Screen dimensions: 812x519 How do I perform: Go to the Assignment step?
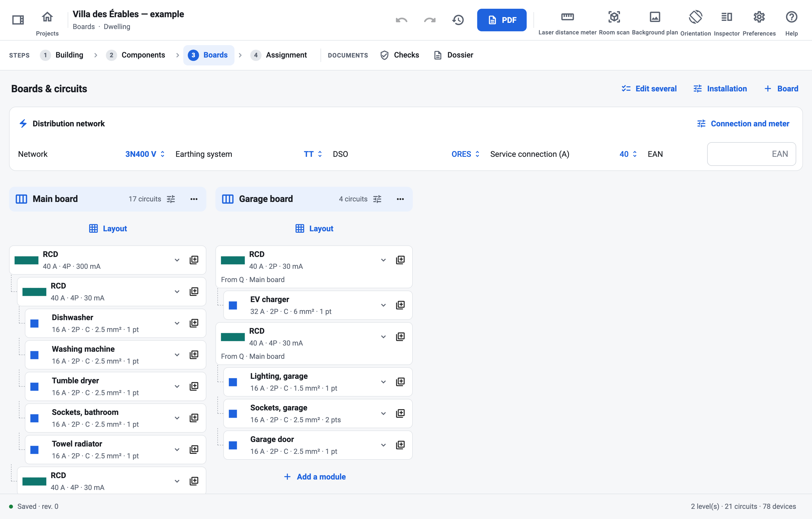[x=279, y=55]
